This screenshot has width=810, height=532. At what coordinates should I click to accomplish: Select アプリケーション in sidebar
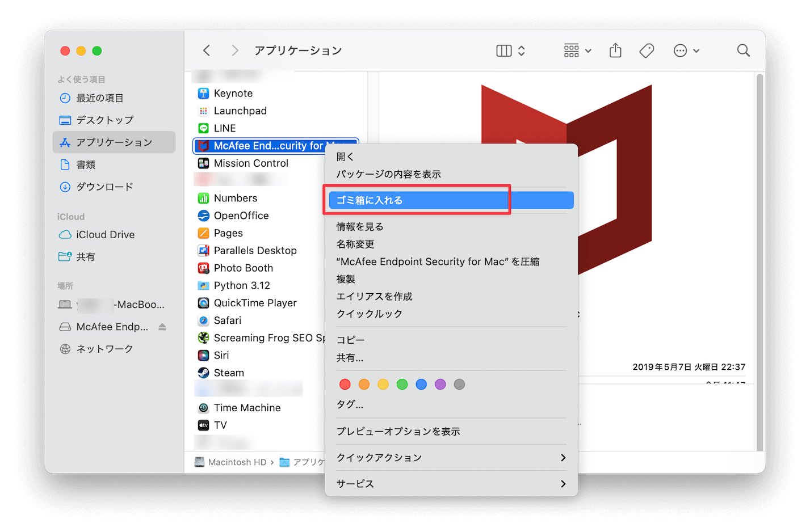click(x=114, y=142)
